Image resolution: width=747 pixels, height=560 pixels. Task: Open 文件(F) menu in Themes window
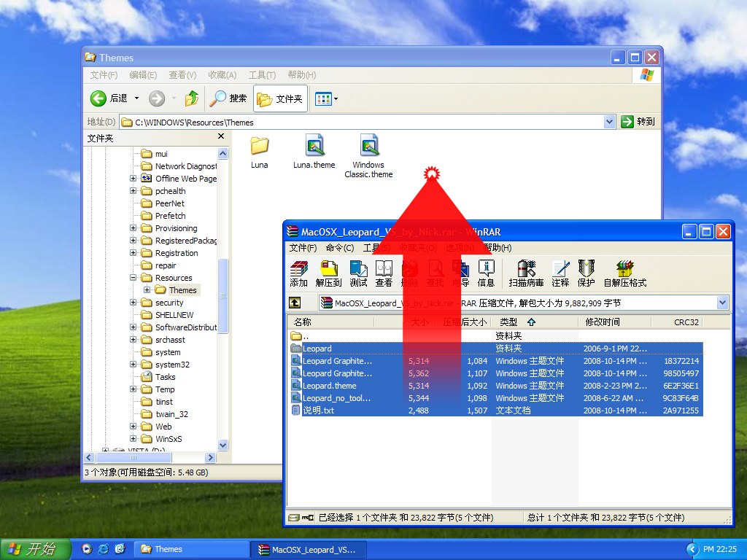[x=104, y=75]
